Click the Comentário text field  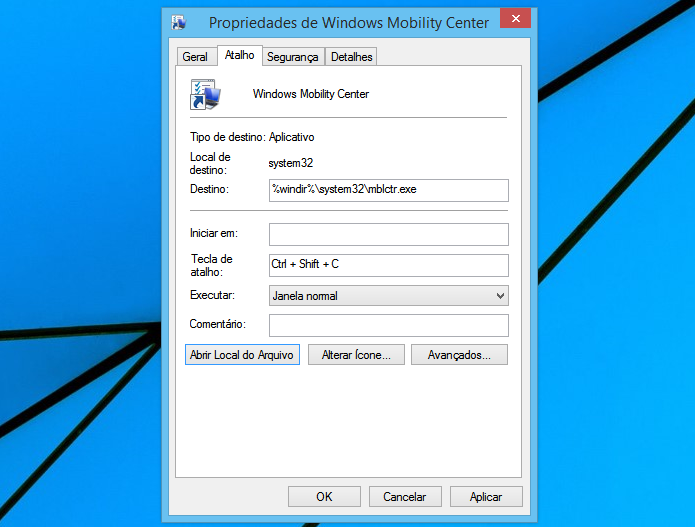click(x=389, y=325)
